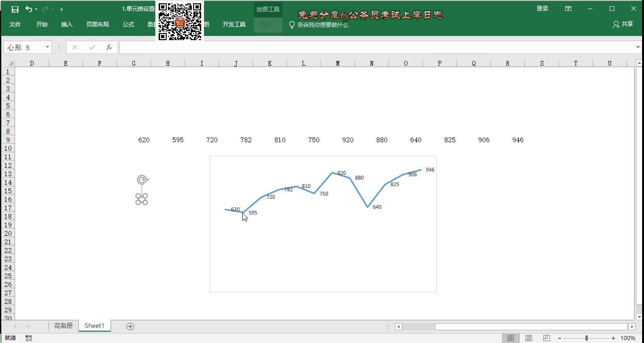644x343 pixels.
Task: Switch to Normal view icon
Action: tap(510, 338)
